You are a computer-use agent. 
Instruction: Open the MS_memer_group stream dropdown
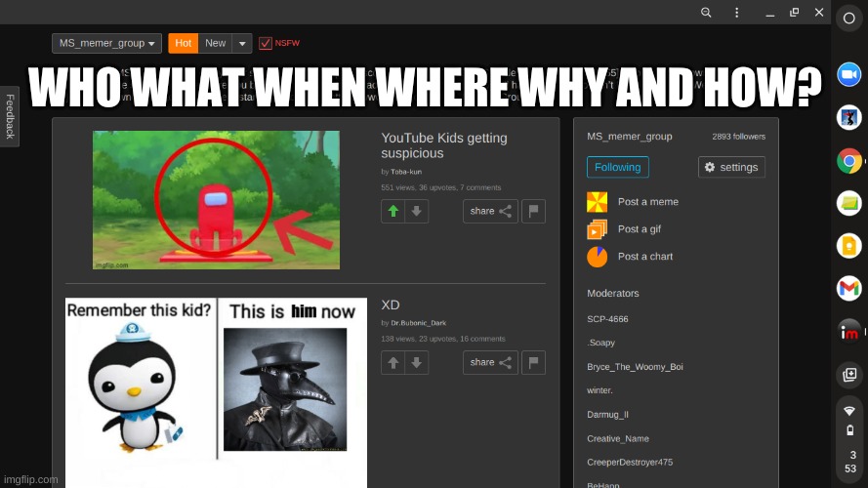(106, 43)
